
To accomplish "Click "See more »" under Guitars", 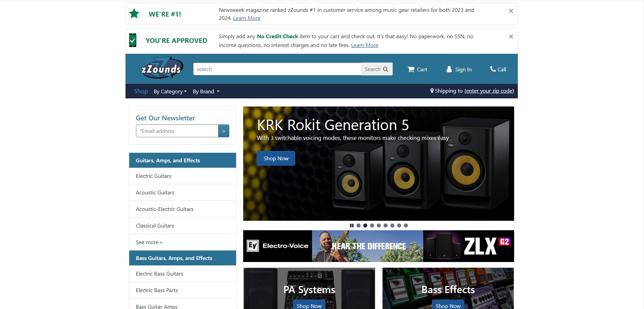I will pos(183,242).
